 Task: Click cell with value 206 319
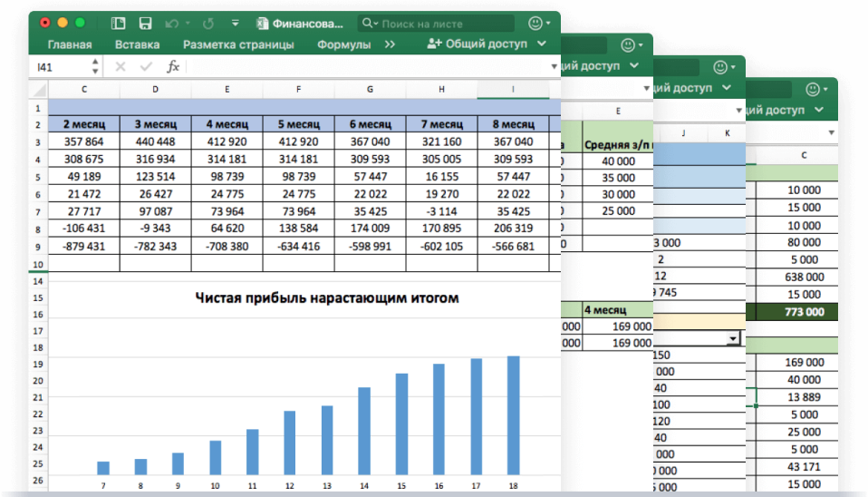coord(513,228)
